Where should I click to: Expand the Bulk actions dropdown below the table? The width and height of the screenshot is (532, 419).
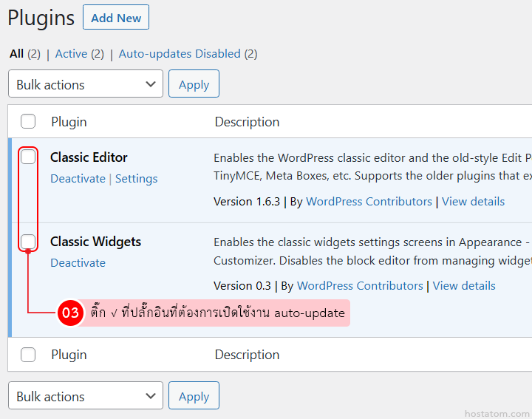tap(86, 396)
